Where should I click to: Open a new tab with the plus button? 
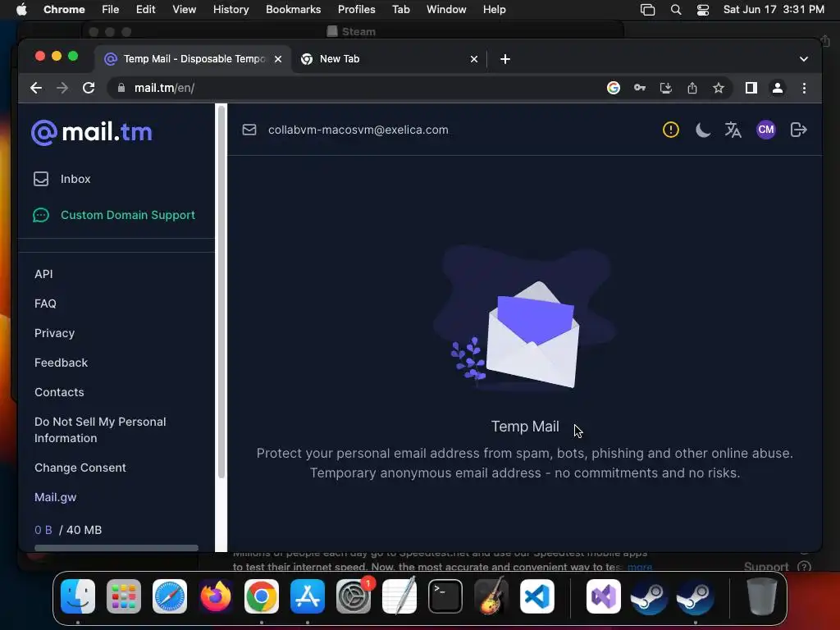(505, 59)
